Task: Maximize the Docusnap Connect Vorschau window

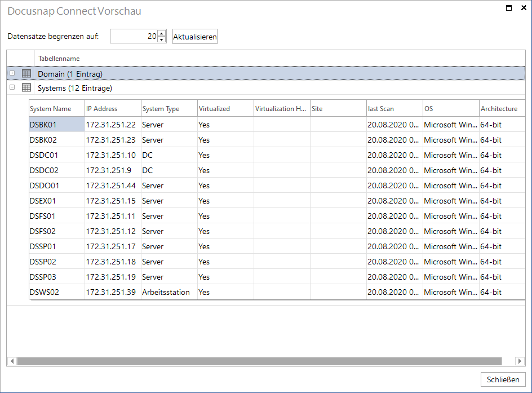Action: (x=509, y=8)
